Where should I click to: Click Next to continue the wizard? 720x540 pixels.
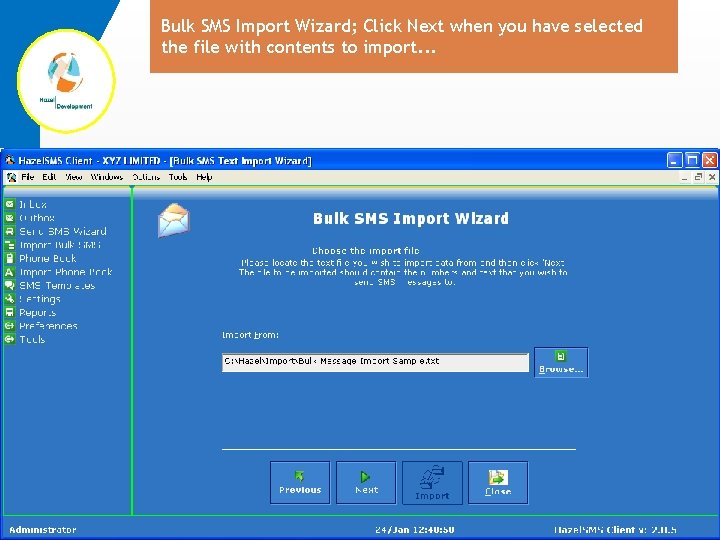tap(366, 483)
